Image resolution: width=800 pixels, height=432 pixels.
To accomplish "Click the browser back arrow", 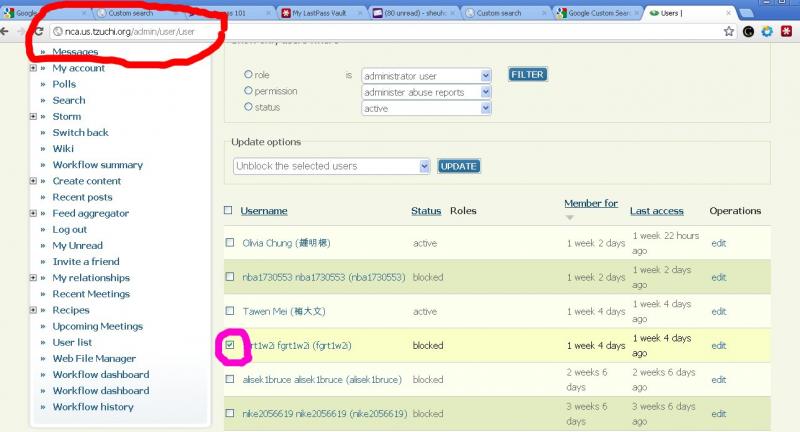I will click(x=5, y=31).
